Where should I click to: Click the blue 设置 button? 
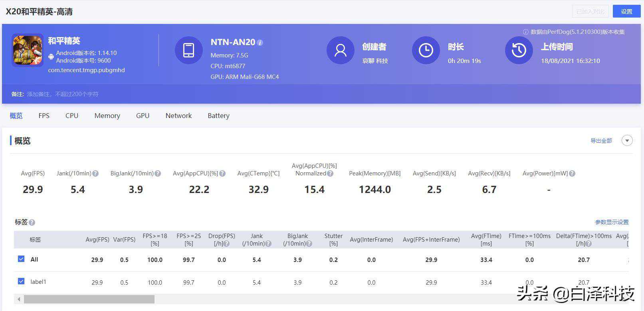[x=626, y=12]
